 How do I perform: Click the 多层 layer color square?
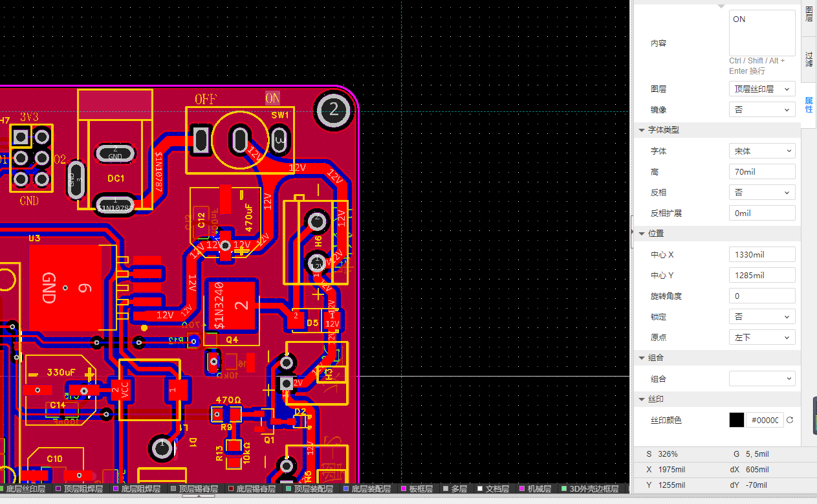click(446, 488)
